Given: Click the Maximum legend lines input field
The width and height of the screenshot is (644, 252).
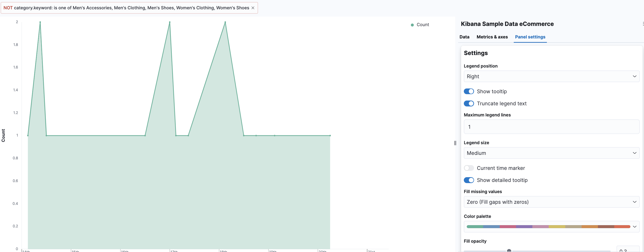Looking at the screenshot, I should coord(551,126).
